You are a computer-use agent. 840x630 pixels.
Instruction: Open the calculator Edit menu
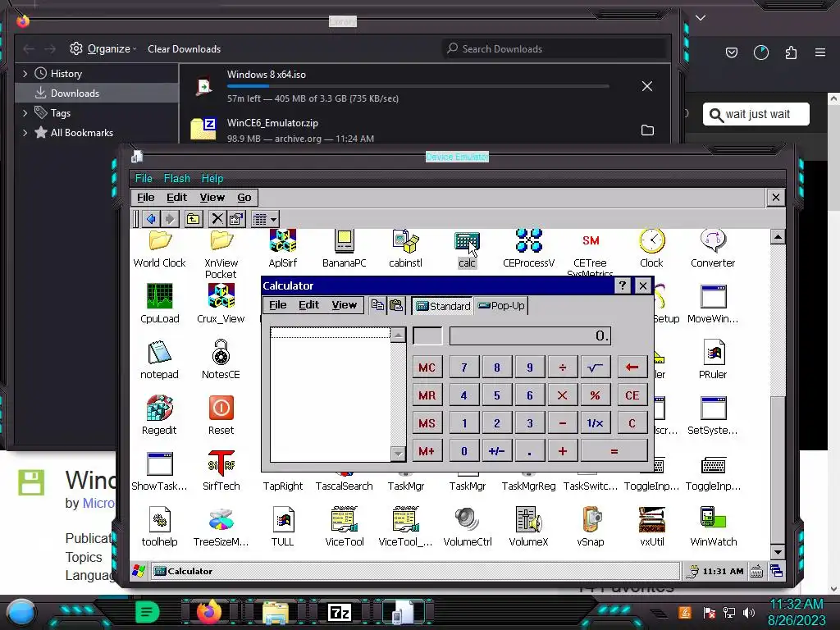308,305
